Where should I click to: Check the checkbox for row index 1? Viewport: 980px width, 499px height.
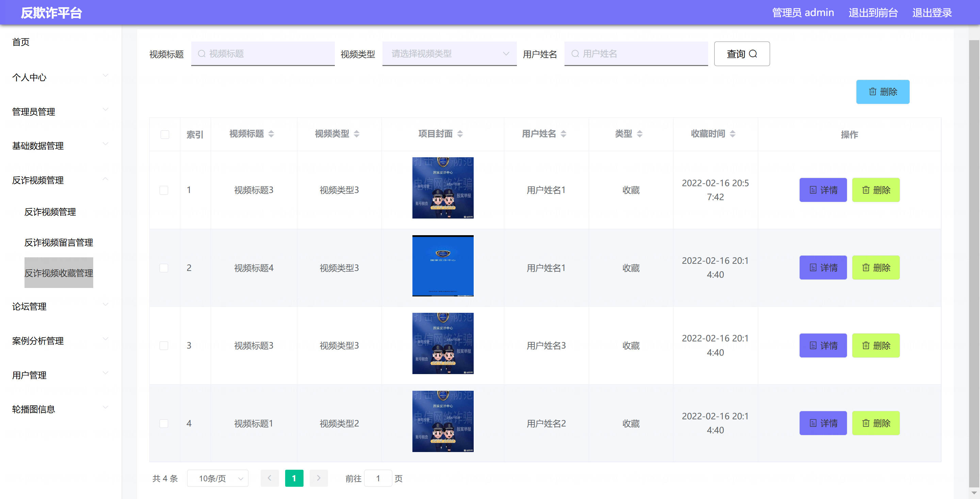[x=164, y=190]
